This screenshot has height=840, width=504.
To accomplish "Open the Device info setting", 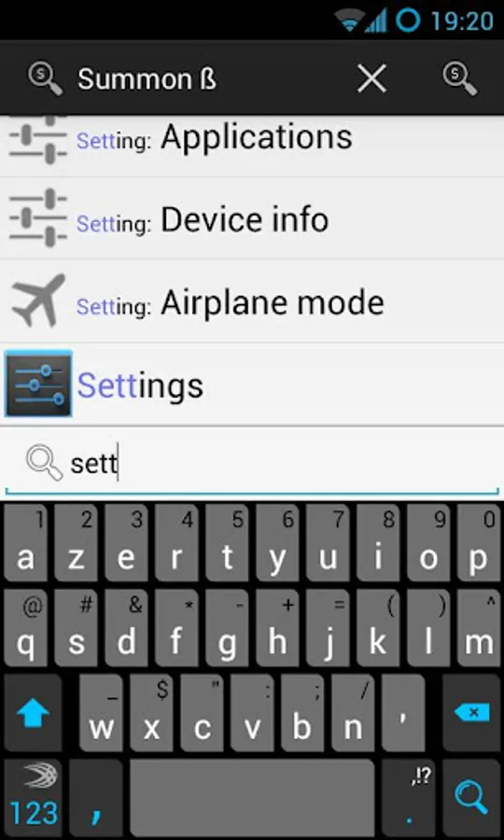I will point(252,218).
